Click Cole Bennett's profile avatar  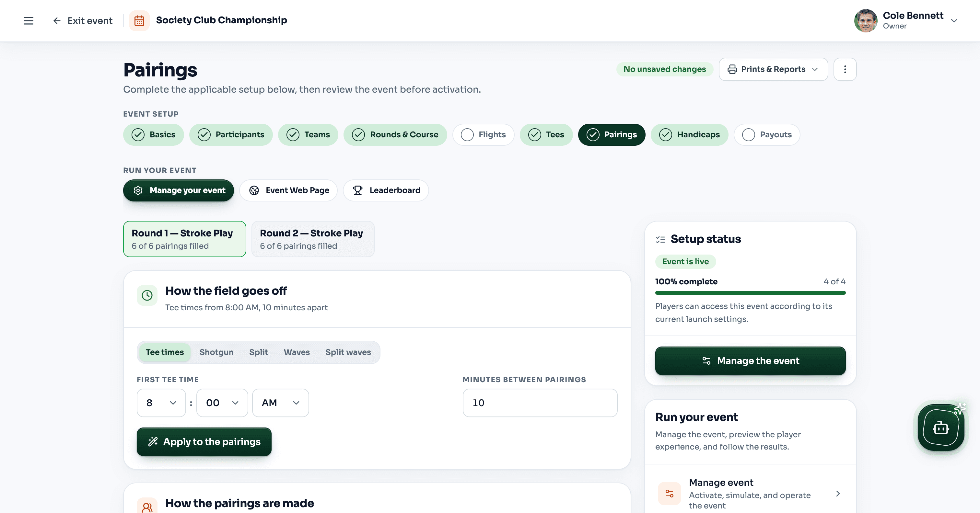[x=866, y=20]
